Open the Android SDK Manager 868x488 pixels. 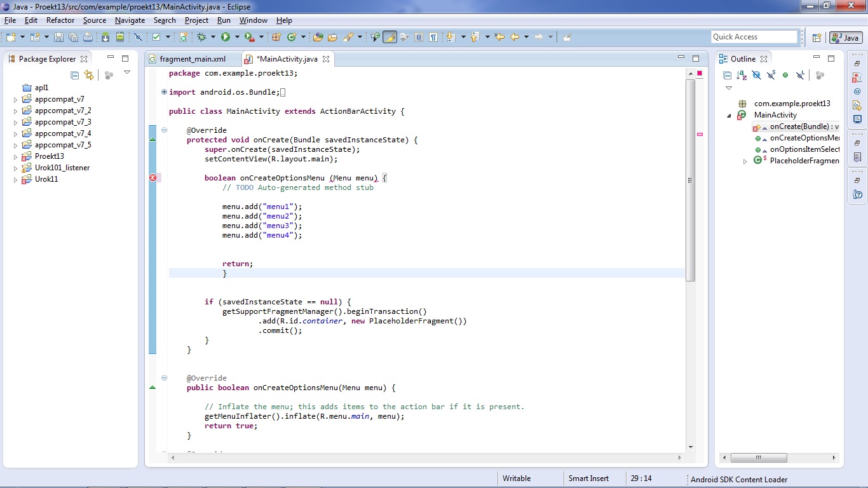point(105,37)
